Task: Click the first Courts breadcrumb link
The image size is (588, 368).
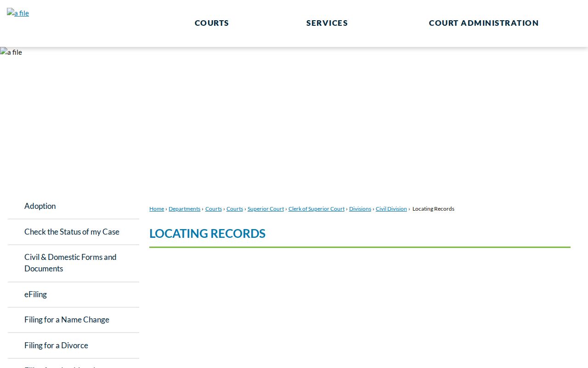Action: (x=214, y=209)
